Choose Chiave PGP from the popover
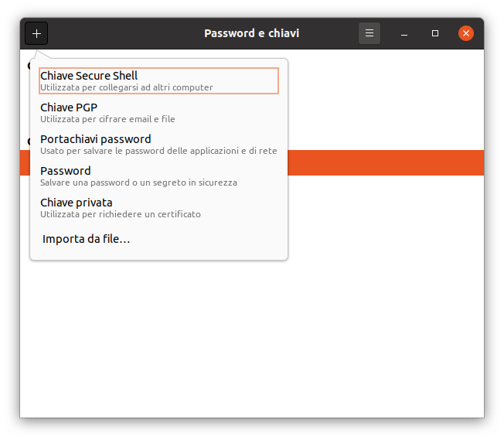This screenshot has width=504, height=440. 69,107
